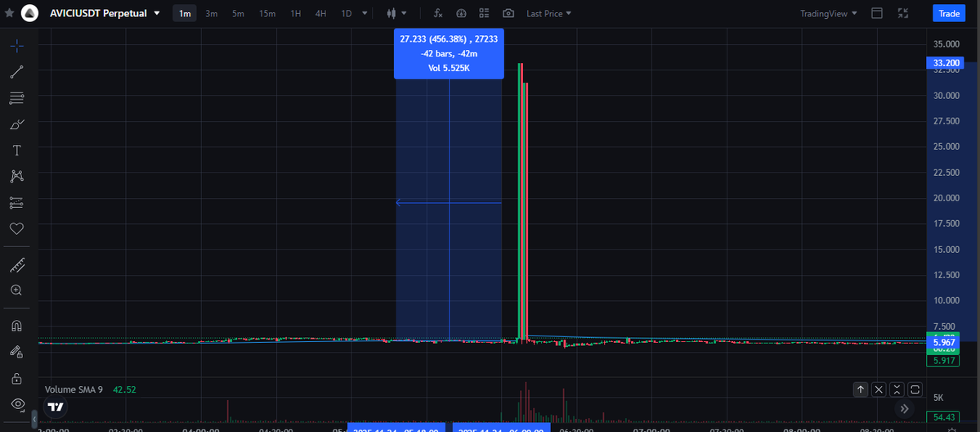Expand more timeframe options arrow

click(x=365, y=13)
